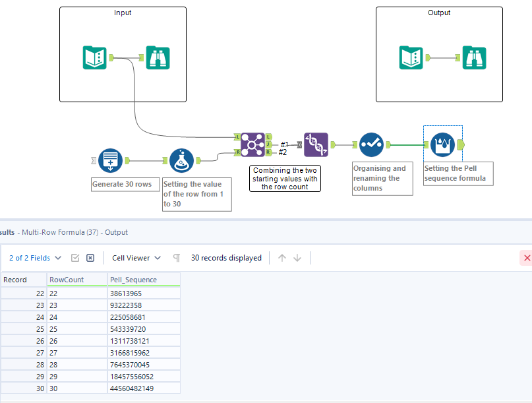Click the Pell_Sequence cell 225058681

pyautogui.click(x=144, y=317)
